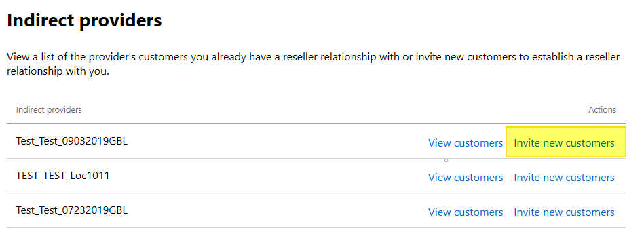Click the Actions column header
The height and width of the screenshot is (249, 644).
coord(602,110)
